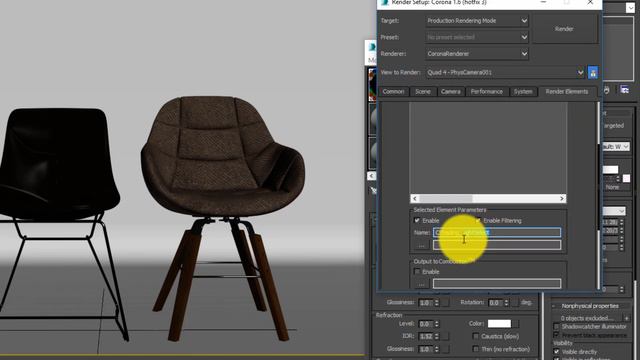This screenshot has height=360, width=640.
Task: Switch to the Render Elements tab
Action: coord(567,91)
